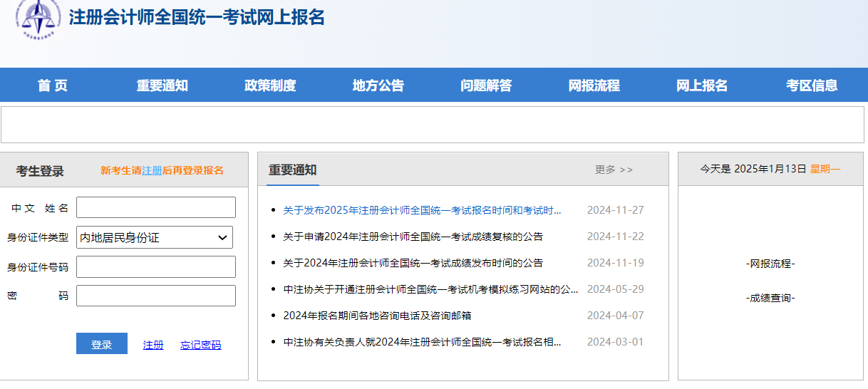The image size is (868, 389).
Task: Click the 注册 link beside login button
Action: [x=153, y=345]
